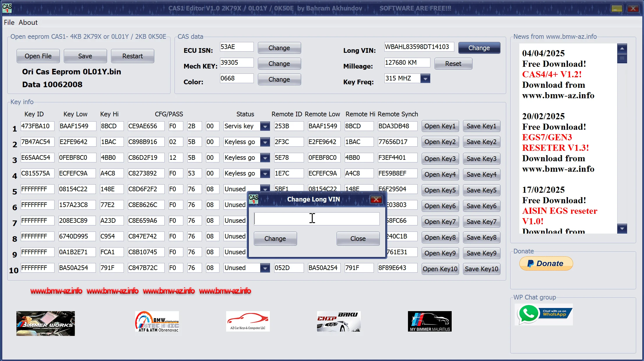Viewport: 644px width, 361px height.
Task: Expand key 3 Keyless go status dropdown
Action: (x=265, y=158)
